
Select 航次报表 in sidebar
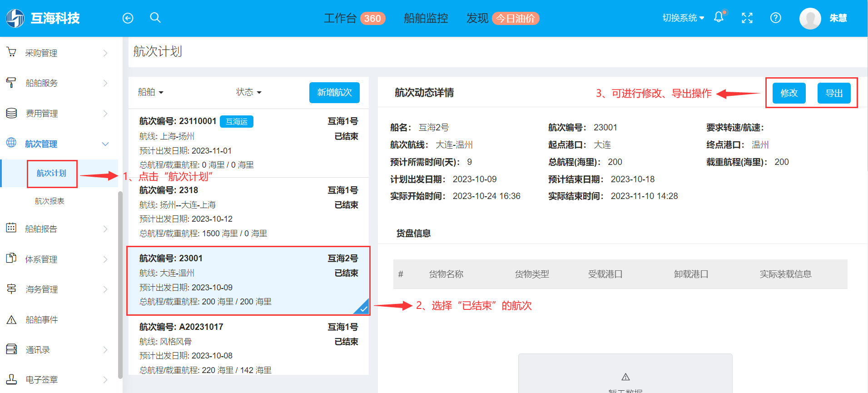(x=50, y=201)
